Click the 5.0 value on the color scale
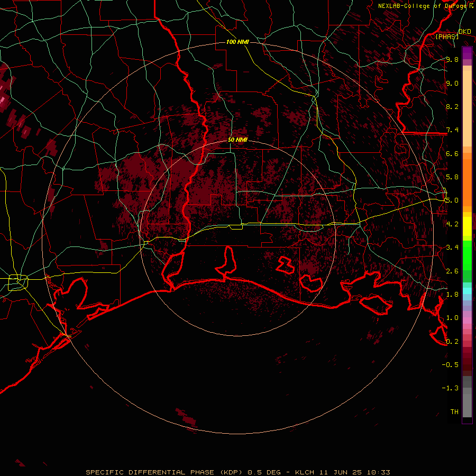Image resolution: width=476 pixels, height=476 pixels. click(x=452, y=200)
